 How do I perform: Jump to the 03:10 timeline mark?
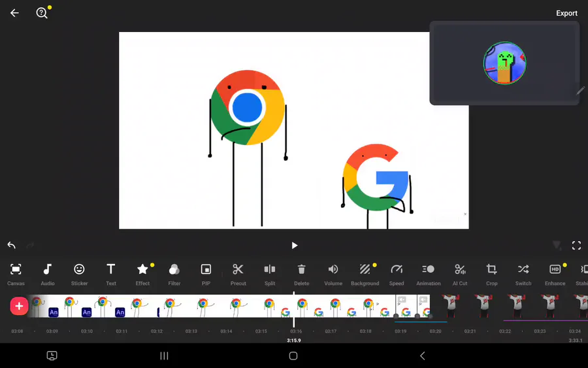87,331
